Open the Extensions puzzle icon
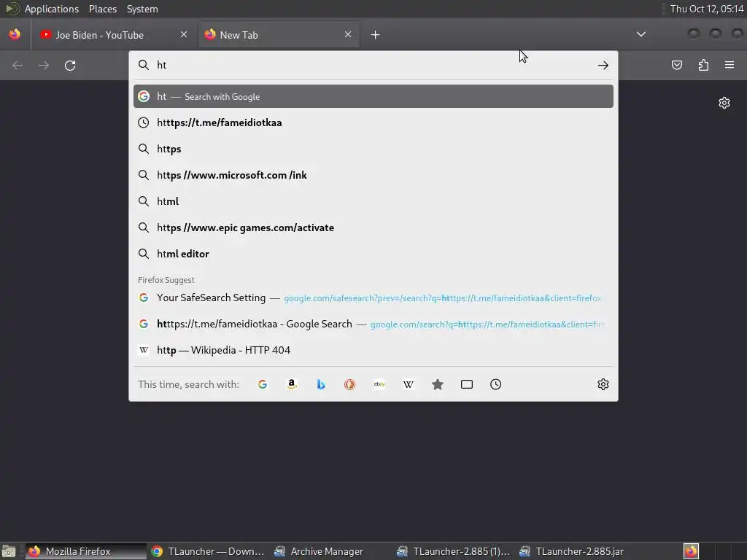Image resolution: width=747 pixels, height=560 pixels. pos(703,65)
